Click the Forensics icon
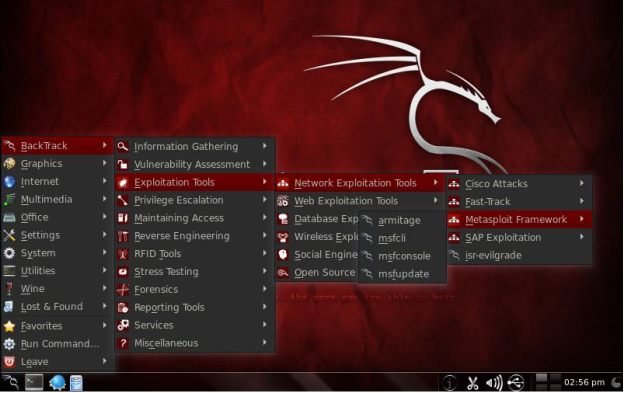 pyautogui.click(x=123, y=290)
